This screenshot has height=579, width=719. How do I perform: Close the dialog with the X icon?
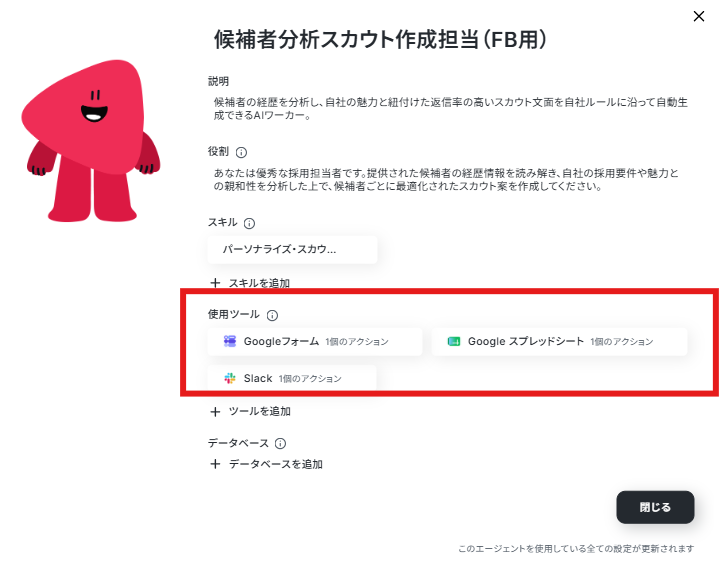point(699,17)
